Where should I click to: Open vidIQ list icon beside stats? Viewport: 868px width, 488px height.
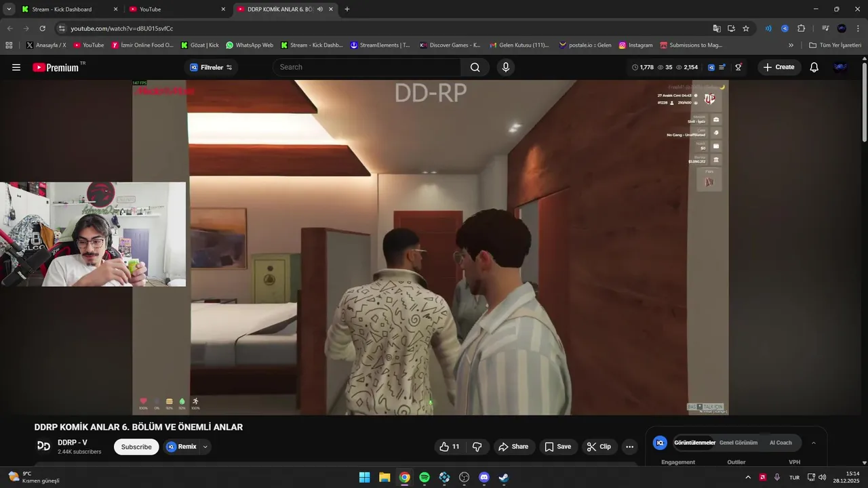coord(722,67)
